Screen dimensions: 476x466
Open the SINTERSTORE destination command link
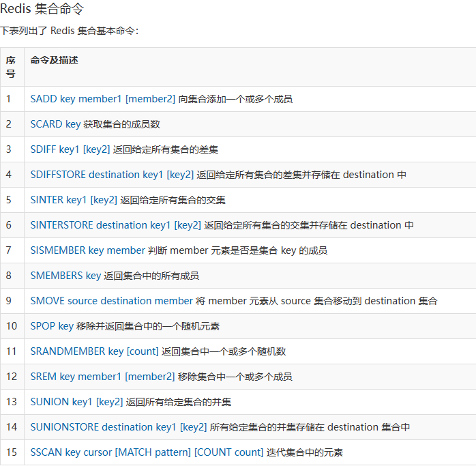pos(115,225)
